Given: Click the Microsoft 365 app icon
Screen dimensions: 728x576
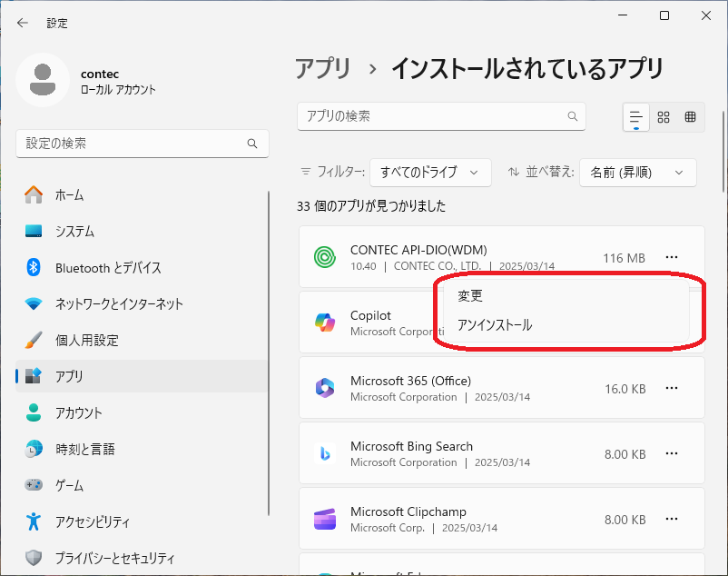Looking at the screenshot, I should pyautogui.click(x=325, y=388).
